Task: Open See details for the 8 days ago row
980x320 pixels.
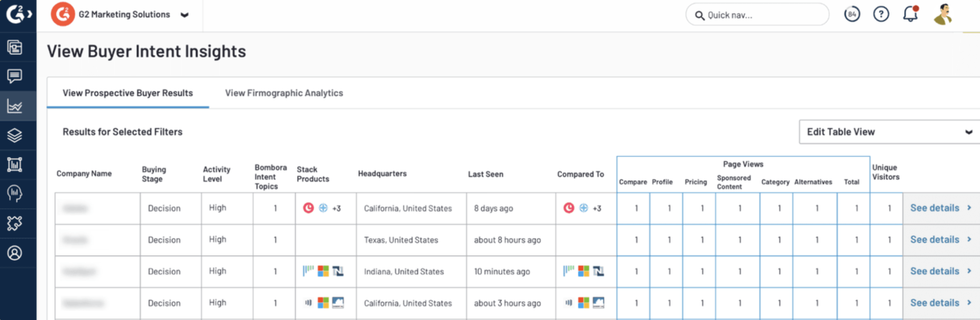Action: pyautogui.click(x=941, y=208)
